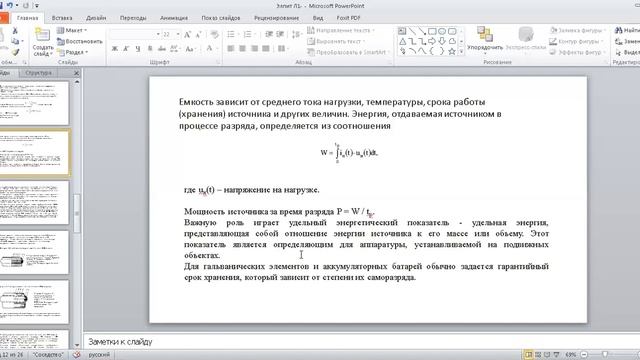Screen dimensions: 640x360
Task: Click the Создать слайд large icon
Action: [x=42, y=35]
